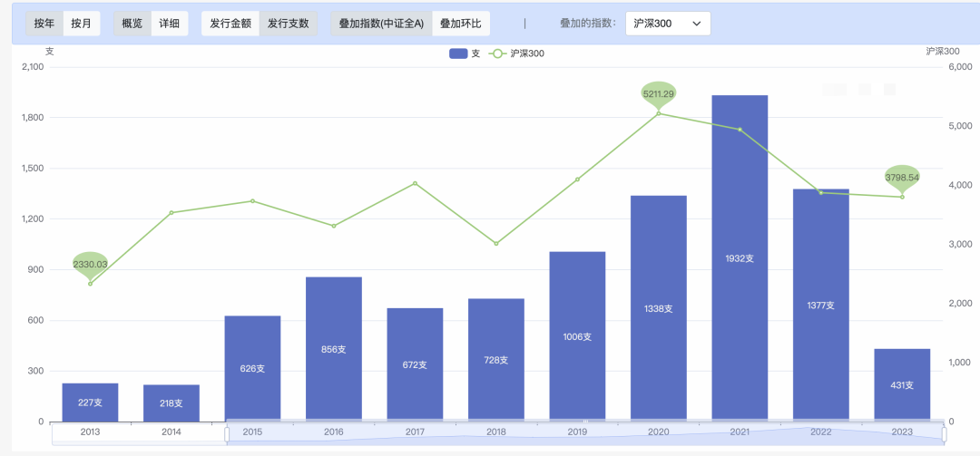
Task: Toggle the green 沪深300 legend marker
Action: point(497,53)
